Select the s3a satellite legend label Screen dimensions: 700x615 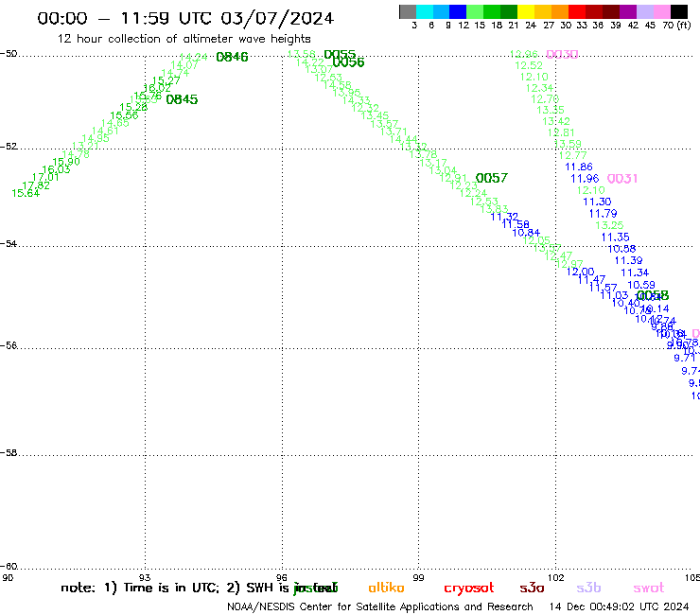[x=532, y=588]
